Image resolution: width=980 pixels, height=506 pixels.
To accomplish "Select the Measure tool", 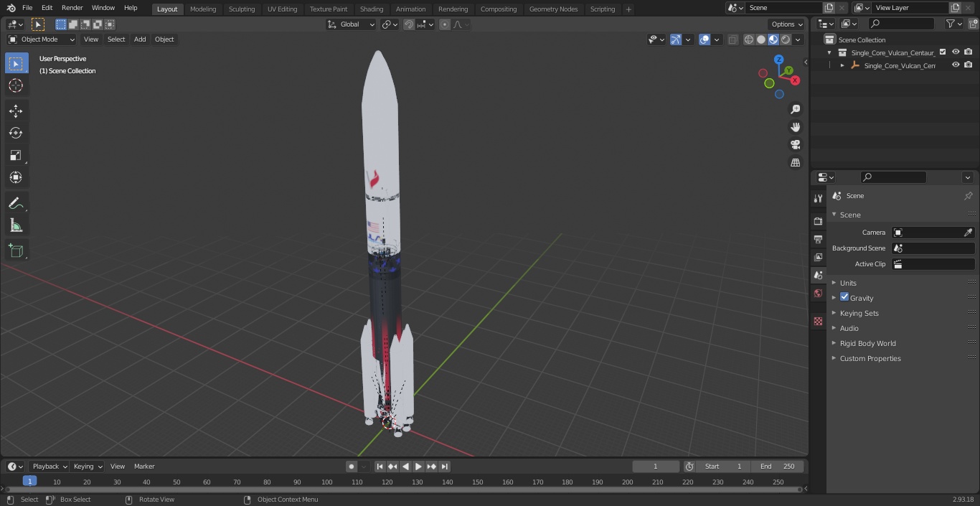I will tap(16, 226).
